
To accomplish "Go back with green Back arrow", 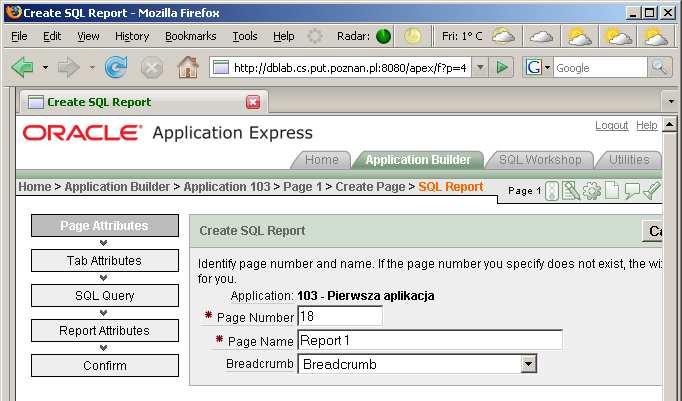I will [23, 67].
